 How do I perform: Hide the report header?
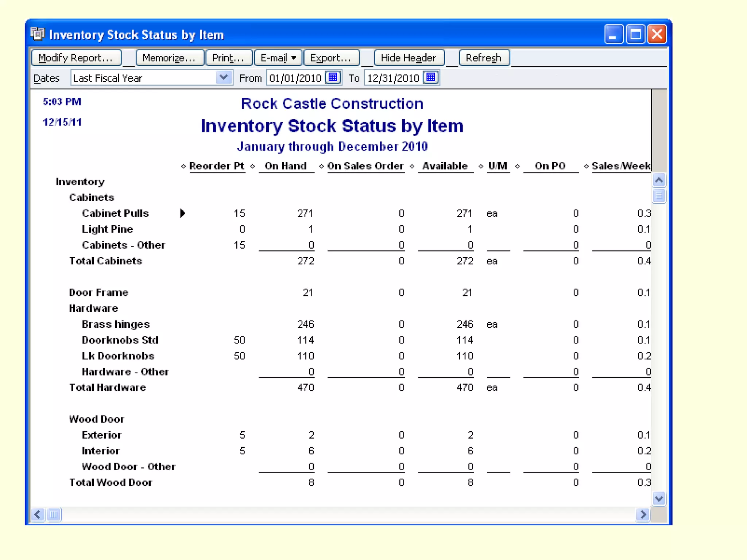pos(409,58)
